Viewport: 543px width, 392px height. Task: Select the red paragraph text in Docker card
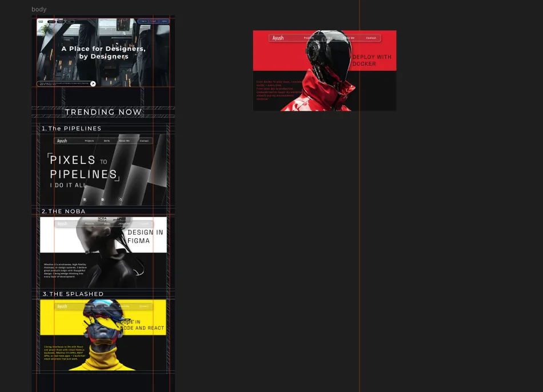tap(279, 90)
